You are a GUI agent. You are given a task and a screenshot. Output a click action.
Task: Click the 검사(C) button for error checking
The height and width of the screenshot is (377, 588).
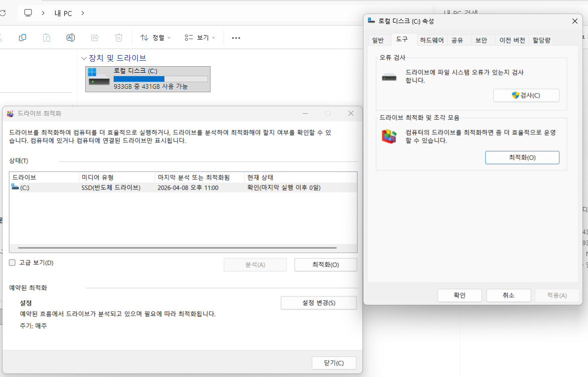[526, 95]
